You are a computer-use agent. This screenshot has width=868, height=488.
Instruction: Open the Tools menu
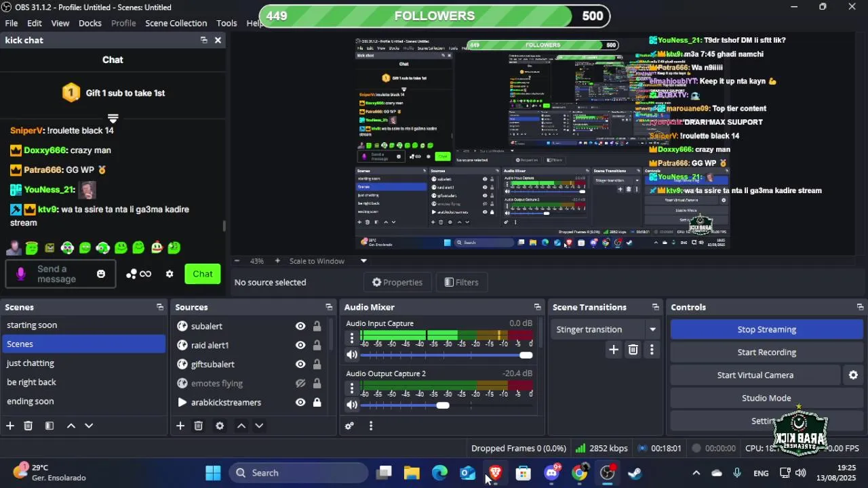226,23
